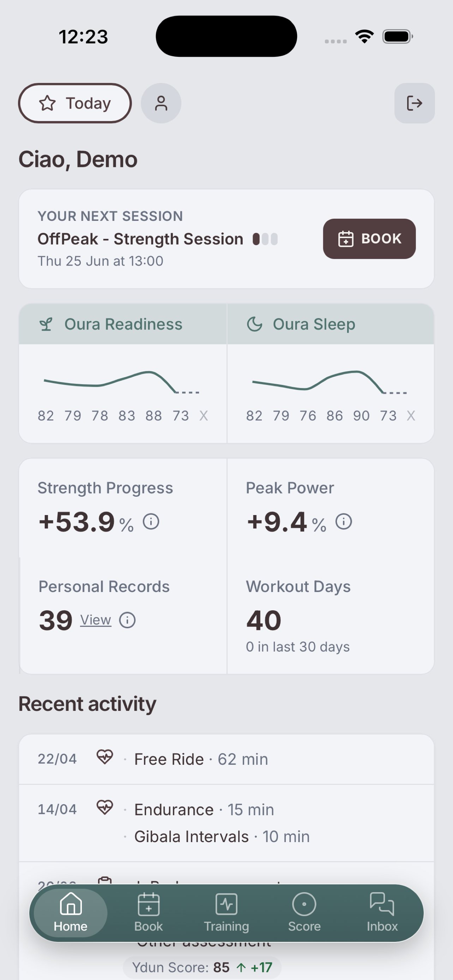Screen dimensions: 453x980
Task: Open the Inbox tab
Action: [x=382, y=913]
